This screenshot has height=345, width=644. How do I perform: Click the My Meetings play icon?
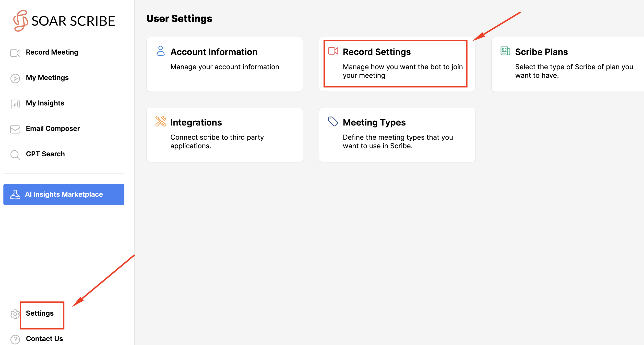[x=15, y=78]
